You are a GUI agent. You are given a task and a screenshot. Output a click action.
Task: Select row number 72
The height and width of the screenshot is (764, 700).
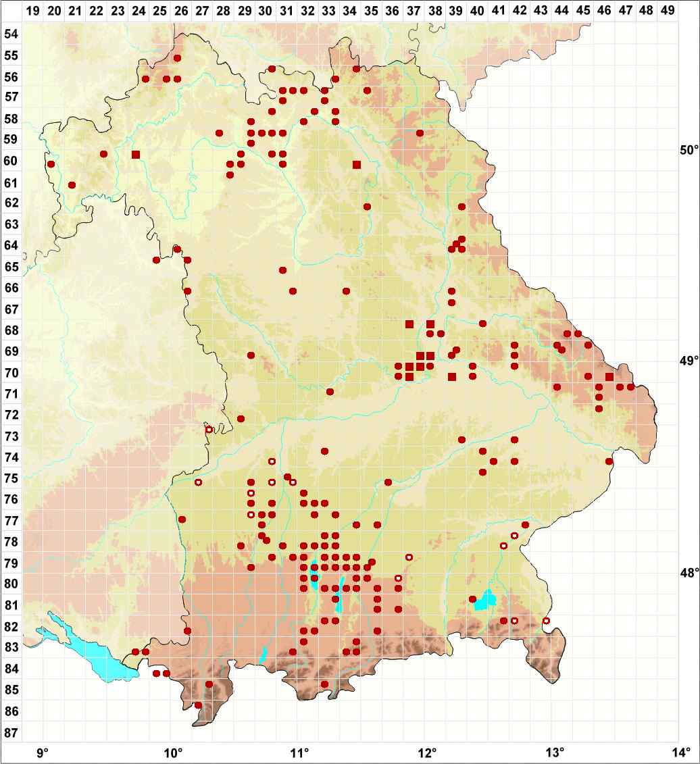point(11,415)
